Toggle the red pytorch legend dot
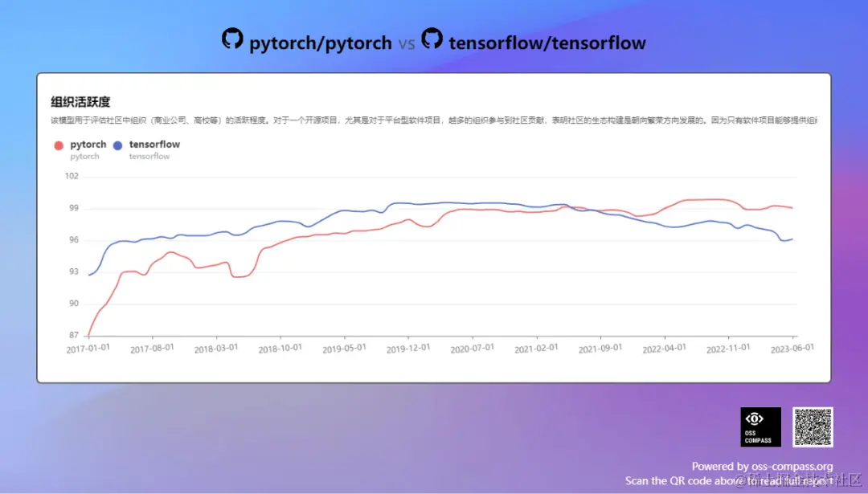The height and width of the screenshot is (494, 868). coord(59,145)
